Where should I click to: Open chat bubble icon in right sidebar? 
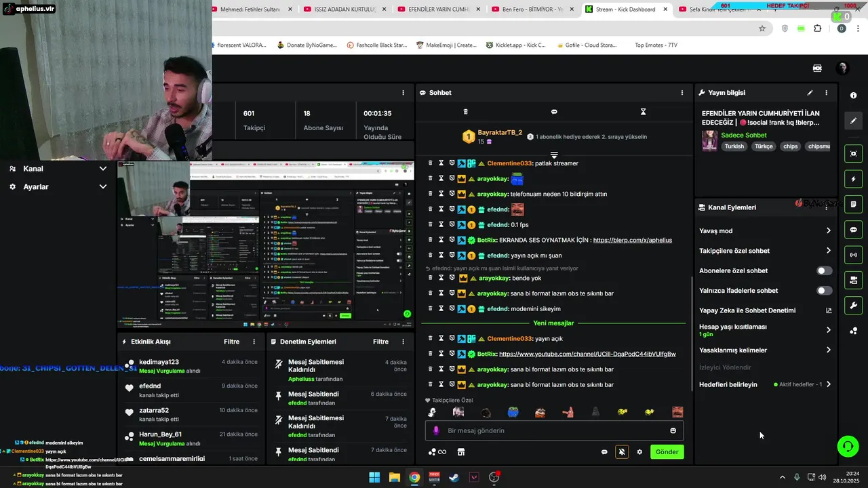tap(854, 230)
